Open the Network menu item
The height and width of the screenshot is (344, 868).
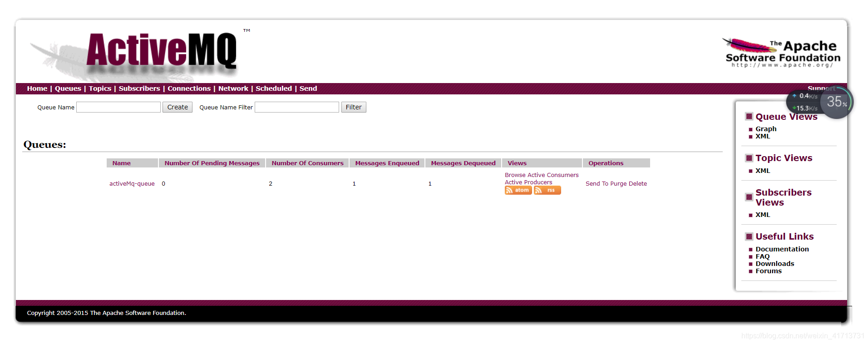(x=233, y=88)
